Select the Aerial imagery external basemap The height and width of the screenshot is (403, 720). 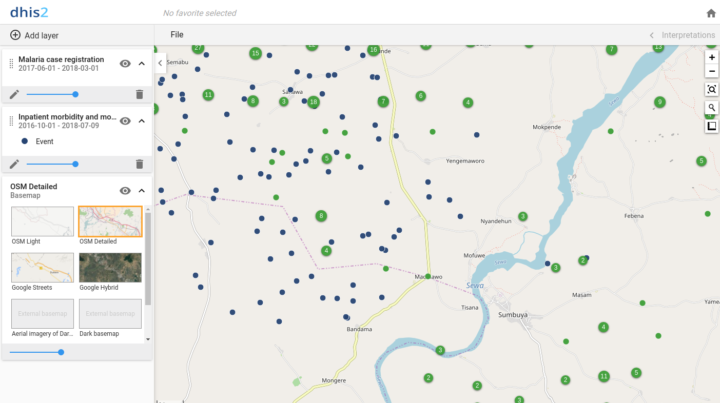coord(42,313)
